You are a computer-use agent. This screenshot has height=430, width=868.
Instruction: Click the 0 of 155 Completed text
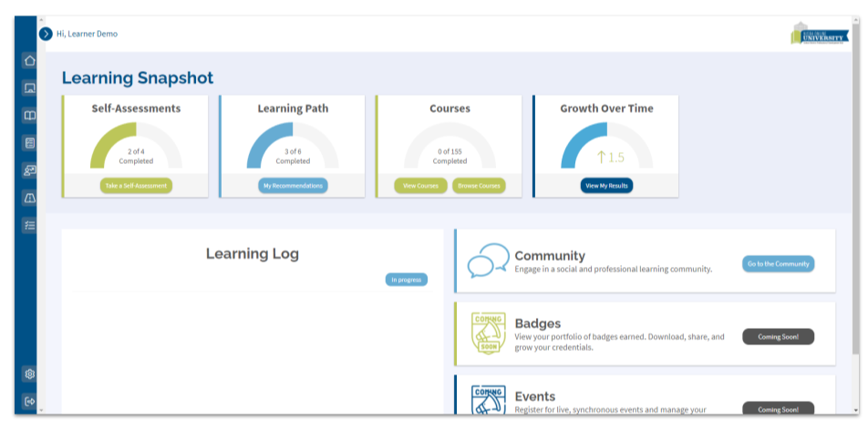click(x=450, y=157)
